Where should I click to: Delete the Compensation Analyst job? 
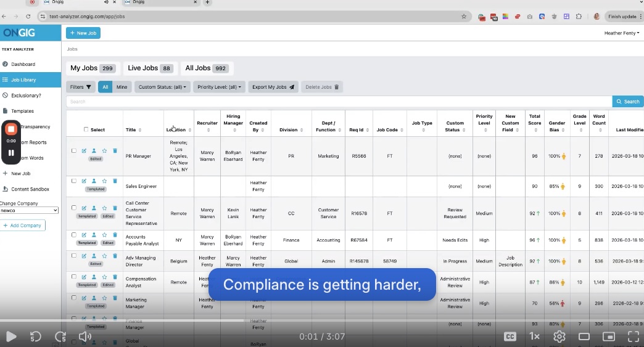[115, 277]
